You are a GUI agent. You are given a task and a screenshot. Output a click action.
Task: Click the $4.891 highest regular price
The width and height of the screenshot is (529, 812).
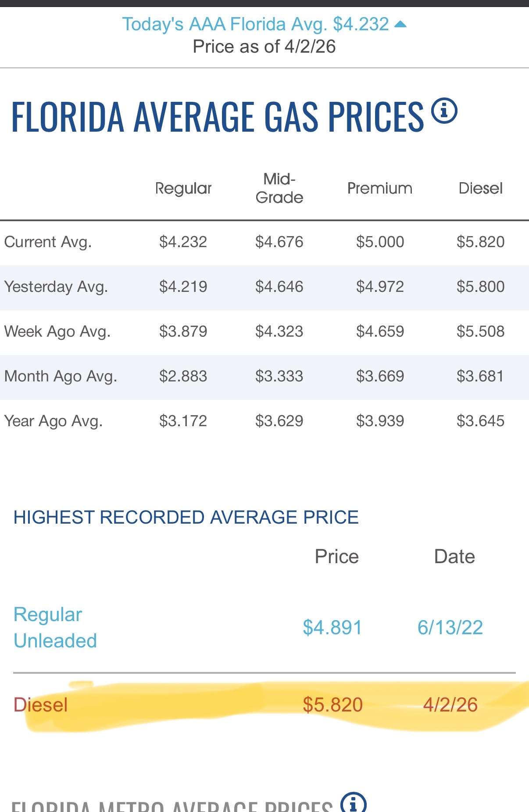pos(332,627)
